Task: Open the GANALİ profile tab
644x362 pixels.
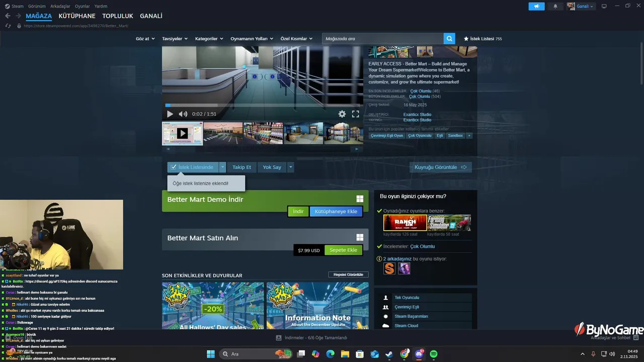Action: (x=151, y=16)
